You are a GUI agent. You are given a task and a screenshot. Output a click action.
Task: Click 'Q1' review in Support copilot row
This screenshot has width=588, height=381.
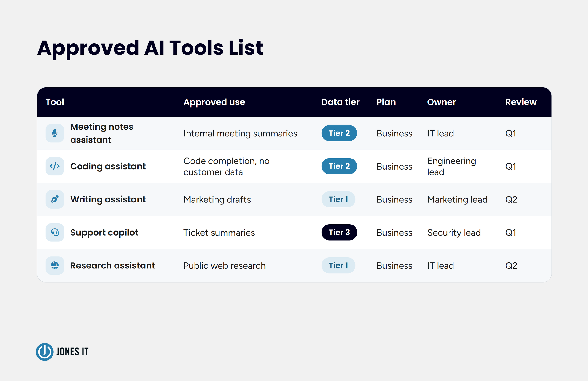coord(511,233)
